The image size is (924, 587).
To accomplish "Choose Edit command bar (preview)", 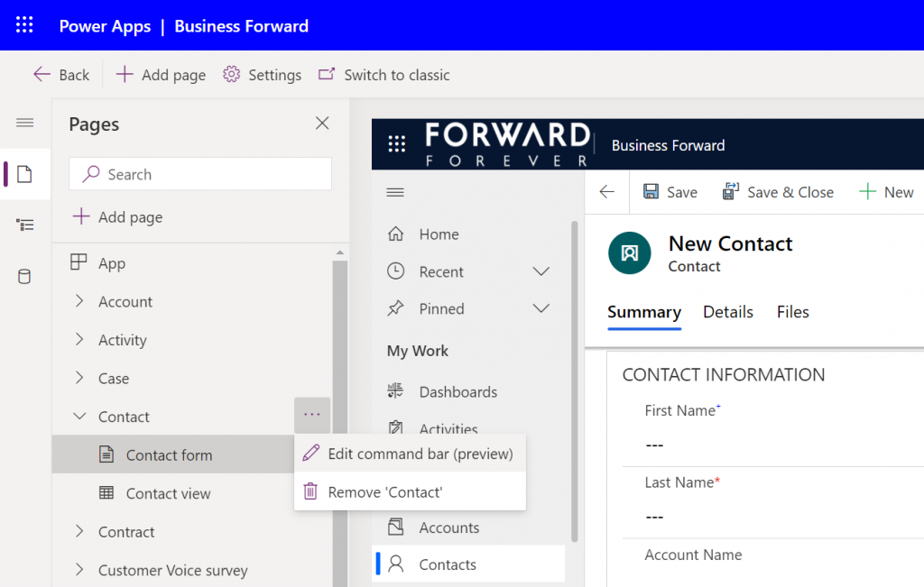I will coord(411,454).
